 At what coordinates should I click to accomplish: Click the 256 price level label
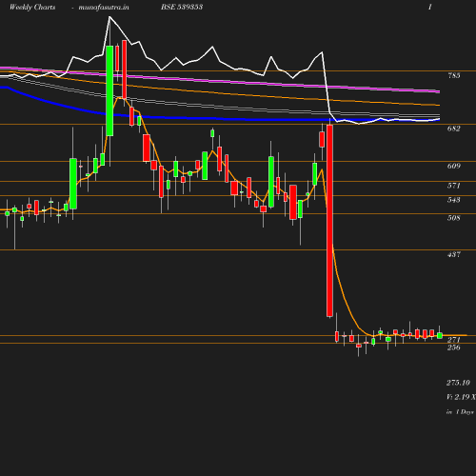click(454, 347)
